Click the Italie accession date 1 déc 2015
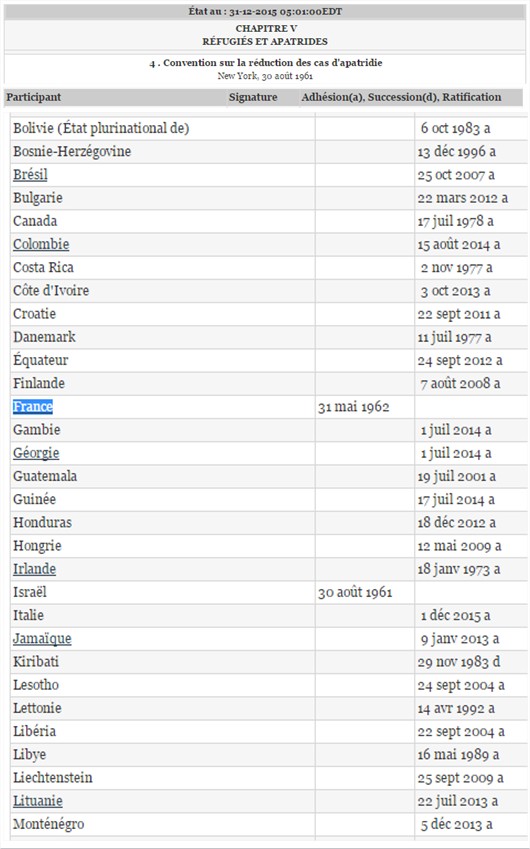This screenshot has height=849, width=530. 455,616
